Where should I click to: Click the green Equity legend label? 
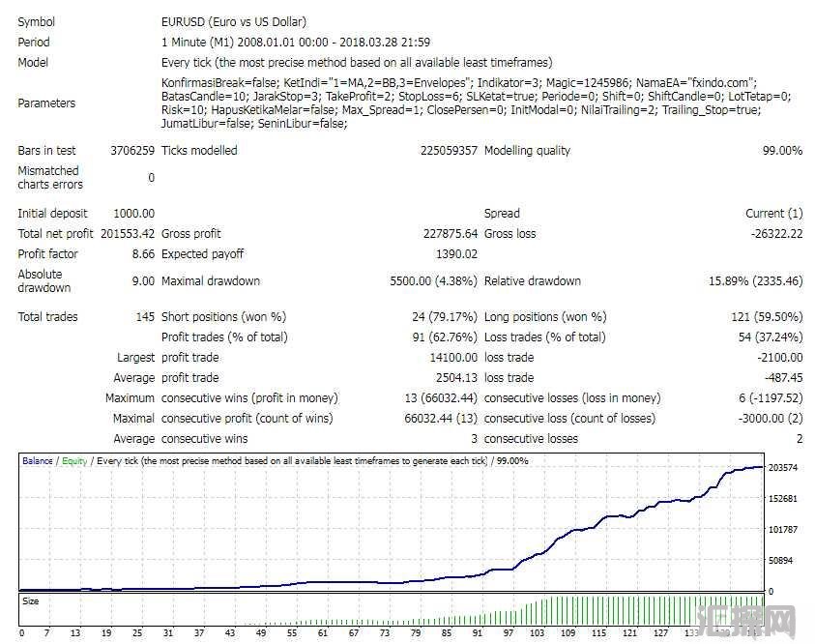pos(74,461)
